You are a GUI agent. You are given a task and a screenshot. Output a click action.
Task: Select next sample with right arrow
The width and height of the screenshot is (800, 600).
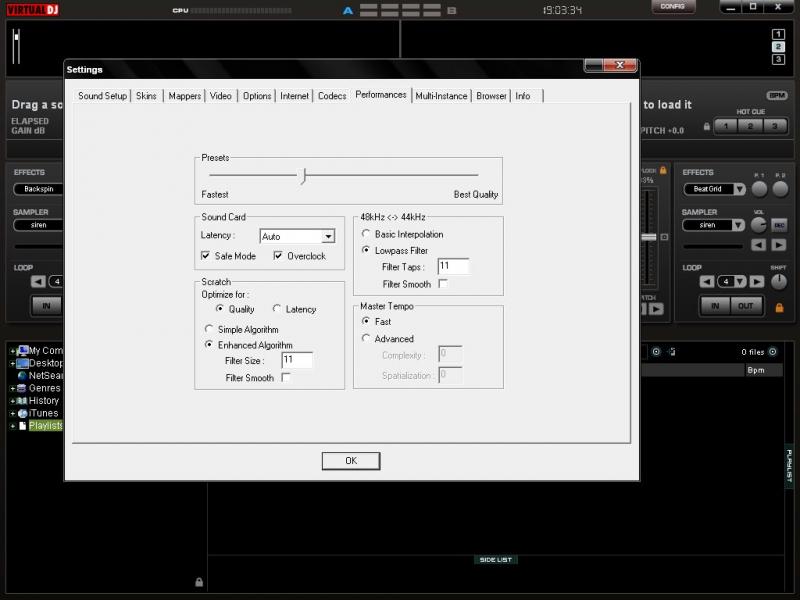tap(779, 245)
